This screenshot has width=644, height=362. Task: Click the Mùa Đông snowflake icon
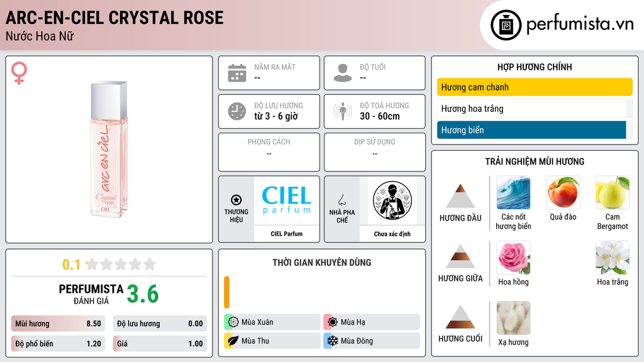point(333,341)
